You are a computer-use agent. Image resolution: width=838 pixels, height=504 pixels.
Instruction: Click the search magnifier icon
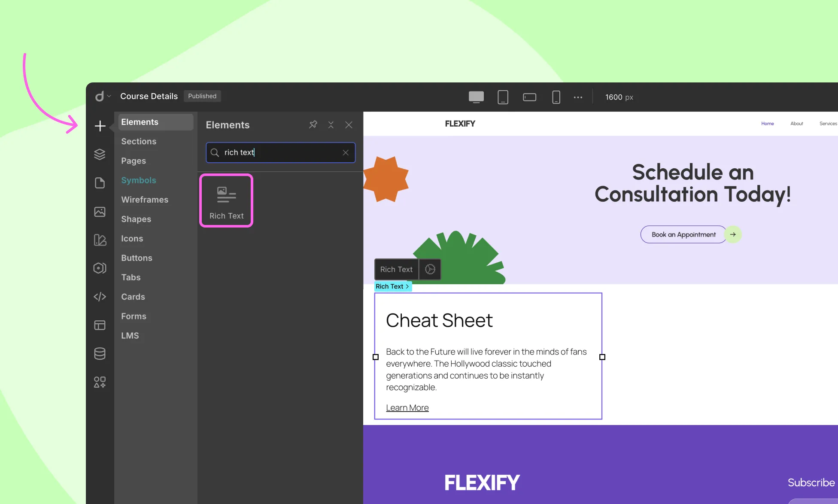pyautogui.click(x=215, y=152)
